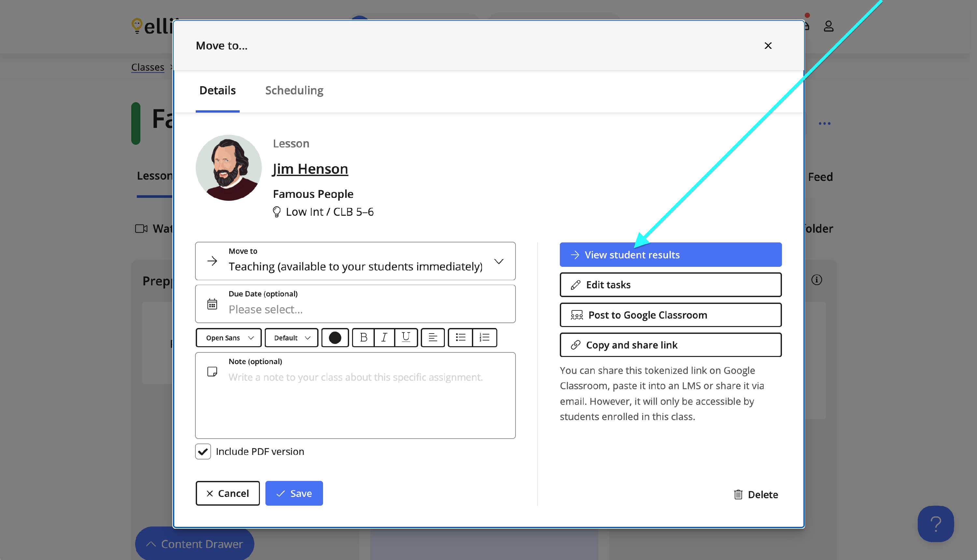Open the Jim Henson lesson link

click(x=310, y=169)
